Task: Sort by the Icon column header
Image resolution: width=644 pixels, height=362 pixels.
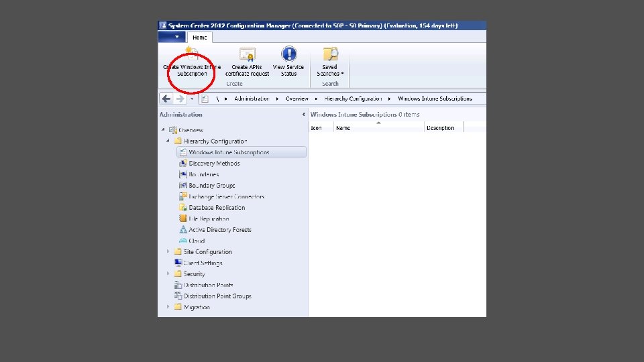Action: click(x=321, y=127)
